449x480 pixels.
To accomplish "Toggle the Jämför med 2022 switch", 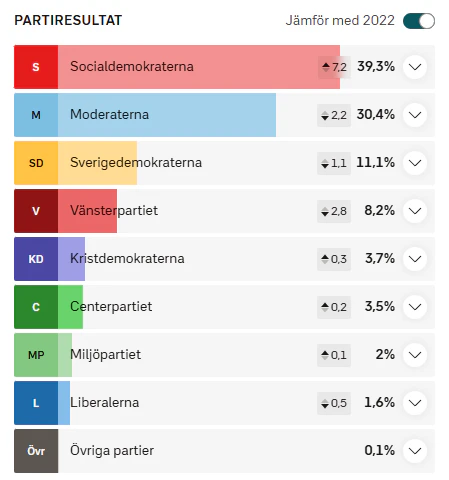I will point(419,21).
